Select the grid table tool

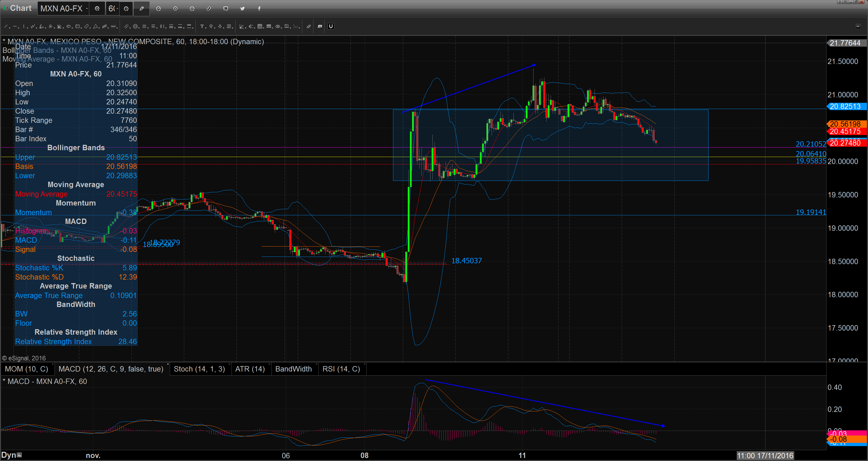point(260,26)
